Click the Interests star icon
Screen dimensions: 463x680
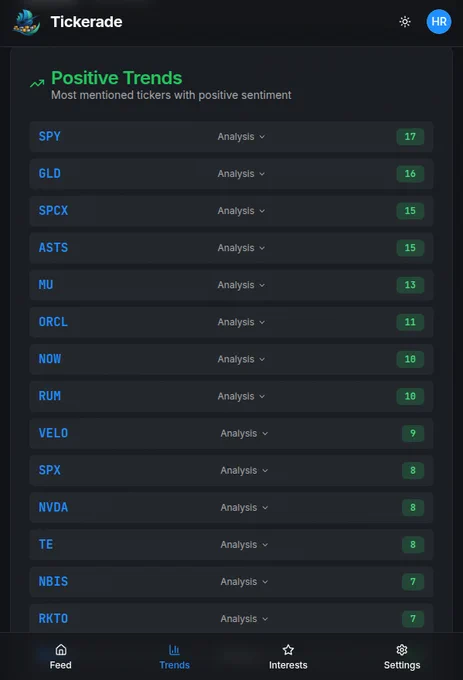tap(288, 649)
